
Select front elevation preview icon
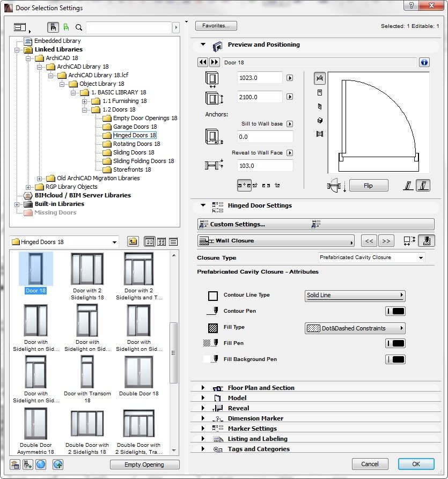click(320, 93)
